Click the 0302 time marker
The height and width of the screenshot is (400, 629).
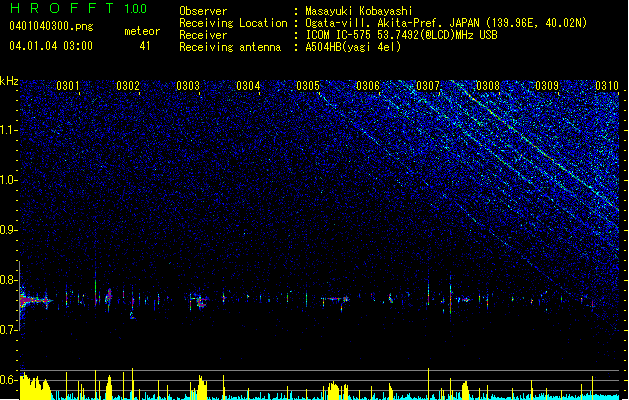128,86
